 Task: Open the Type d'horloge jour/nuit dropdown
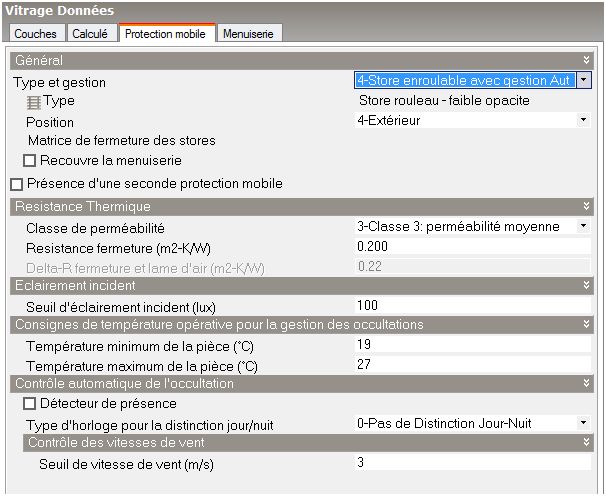click(584, 423)
